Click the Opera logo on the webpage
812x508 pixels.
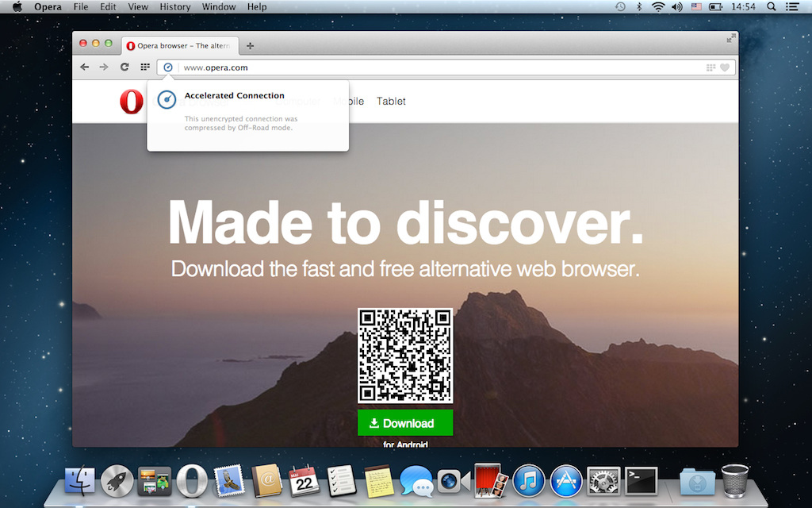[132, 102]
